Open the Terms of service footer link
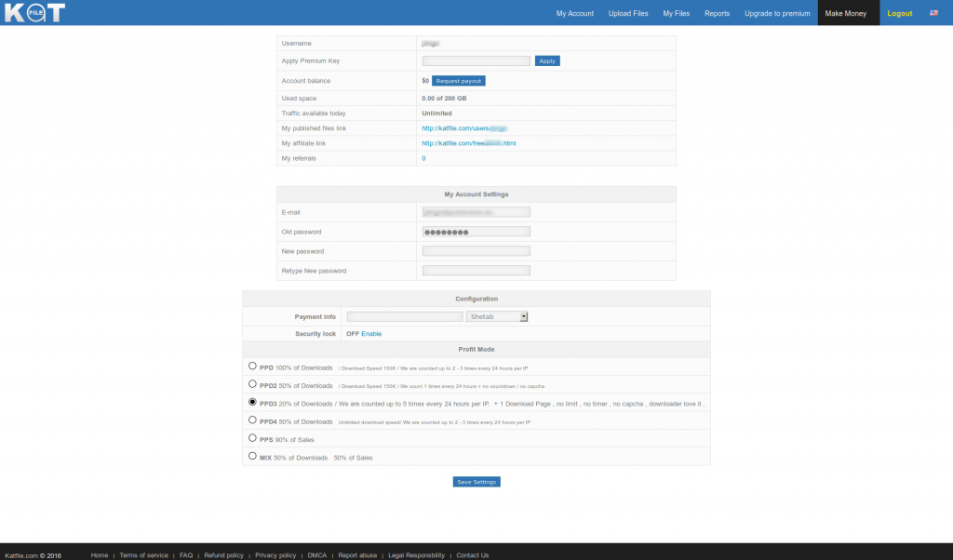 (143, 555)
